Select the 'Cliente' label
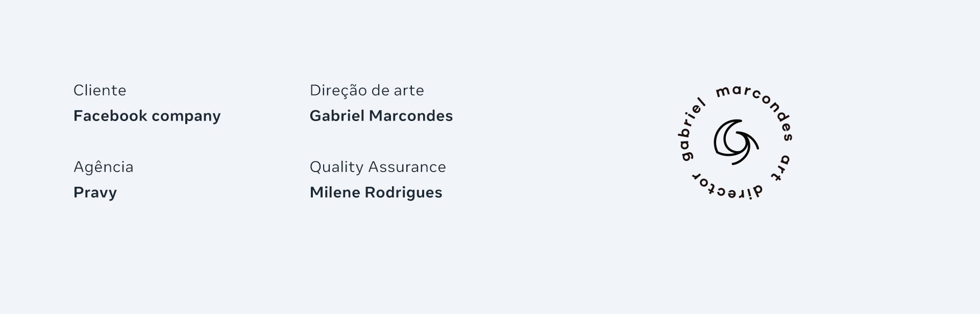This screenshot has width=980, height=314. pos(100,90)
